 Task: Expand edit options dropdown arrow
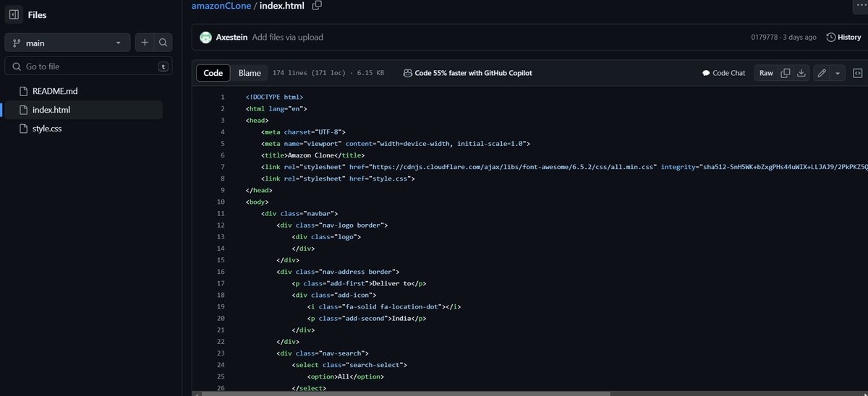(838, 73)
